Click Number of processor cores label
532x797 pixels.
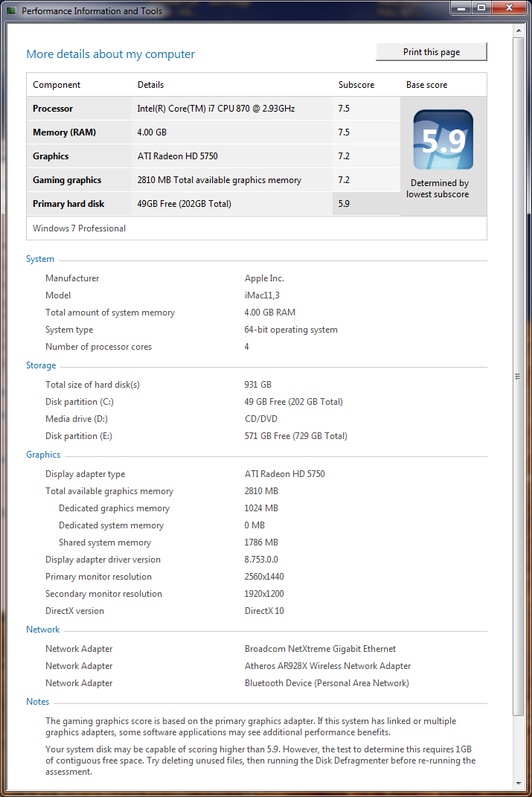[98, 347]
